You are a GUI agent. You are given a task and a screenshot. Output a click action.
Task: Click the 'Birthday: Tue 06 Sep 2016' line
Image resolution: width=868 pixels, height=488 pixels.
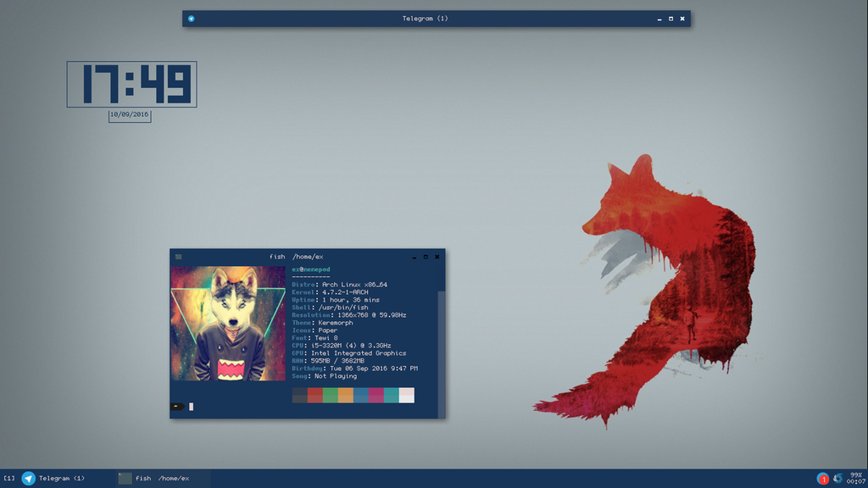click(x=355, y=369)
